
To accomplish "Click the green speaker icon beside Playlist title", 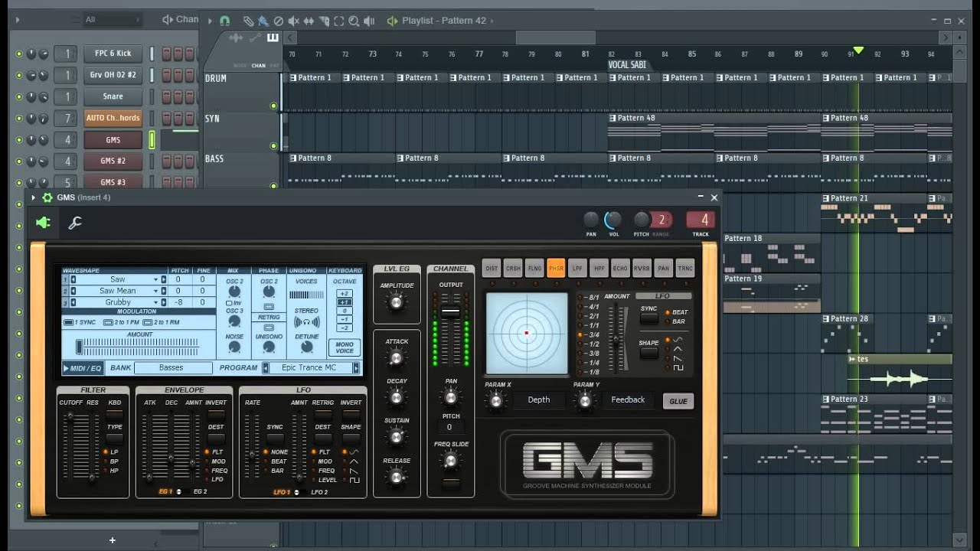I will pos(393,21).
